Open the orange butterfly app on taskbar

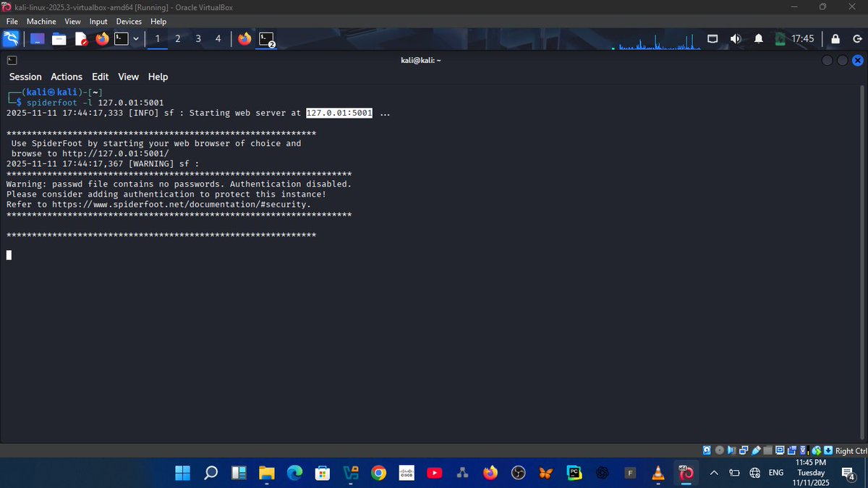(x=546, y=473)
